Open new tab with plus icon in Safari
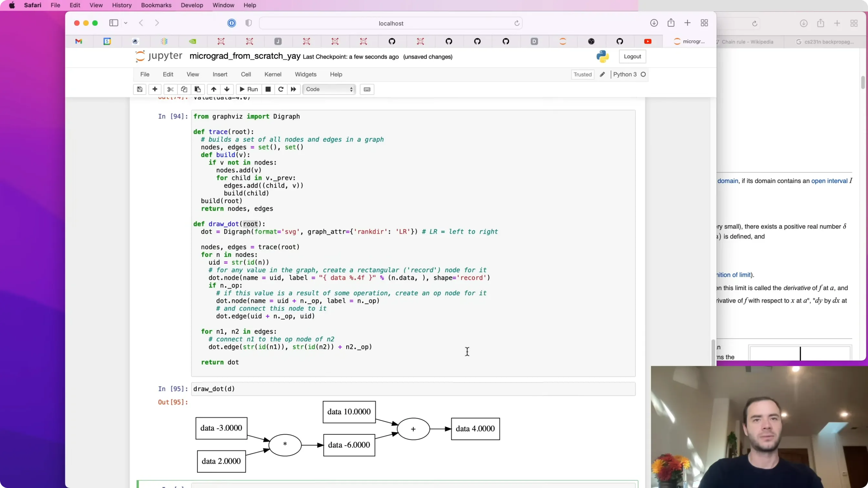Image resolution: width=868 pixels, height=488 pixels. [687, 23]
